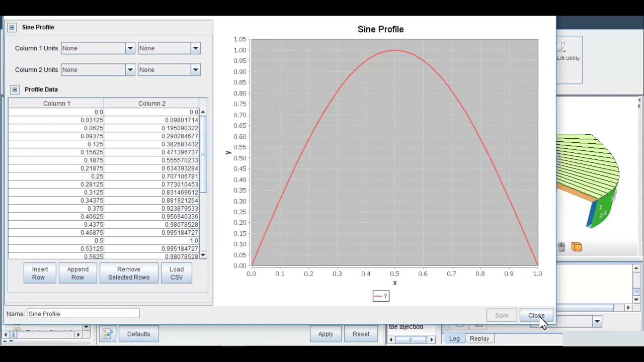The width and height of the screenshot is (644, 362).
Task: Select cell 0.1875 in Column 1
Action: point(56,160)
